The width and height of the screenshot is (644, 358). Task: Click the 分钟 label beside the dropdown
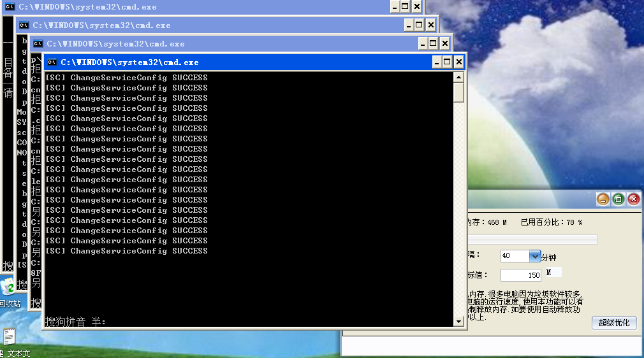(549, 258)
